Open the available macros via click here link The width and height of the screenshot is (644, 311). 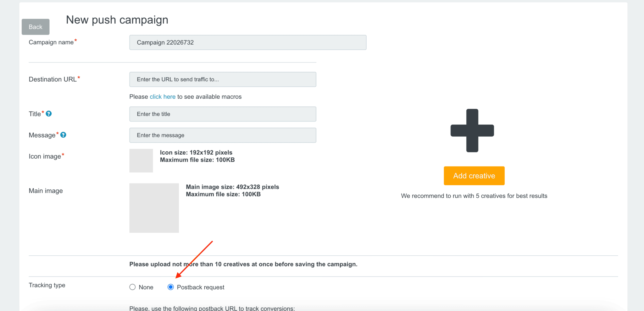point(162,96)
